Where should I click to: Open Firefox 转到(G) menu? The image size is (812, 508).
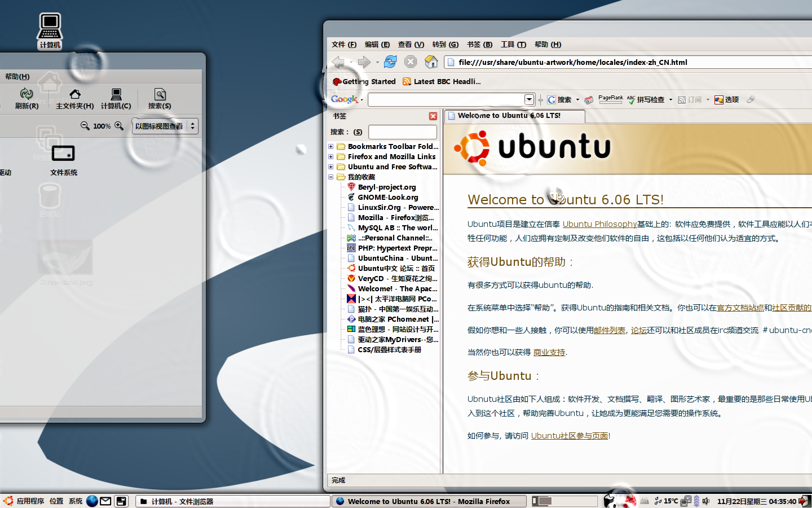[x=445, y=45]
